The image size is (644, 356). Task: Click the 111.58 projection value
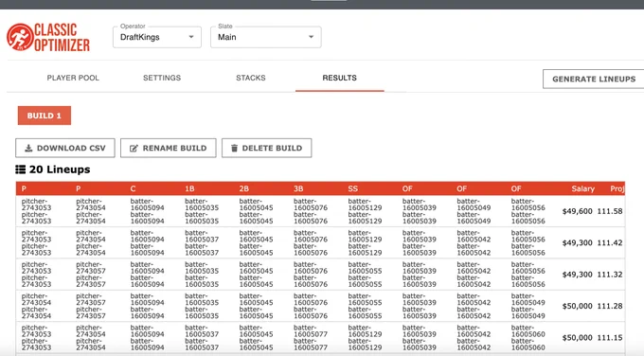(610, 211)
